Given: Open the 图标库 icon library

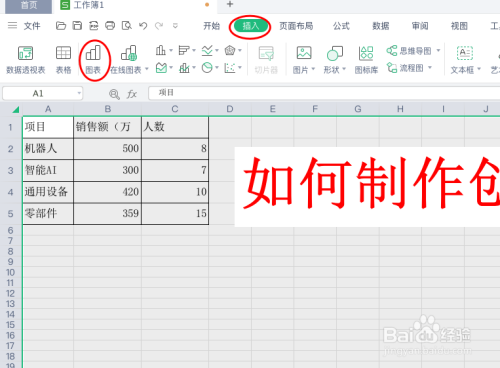Looking at the screenshot, I should tap(366, 60).
